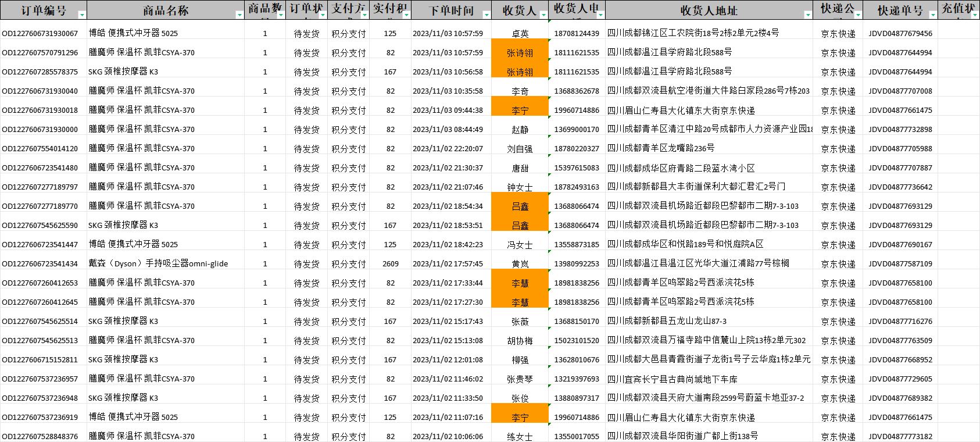
Task: Click order number OD1227607545625514
Action: [x=40, y=322]
